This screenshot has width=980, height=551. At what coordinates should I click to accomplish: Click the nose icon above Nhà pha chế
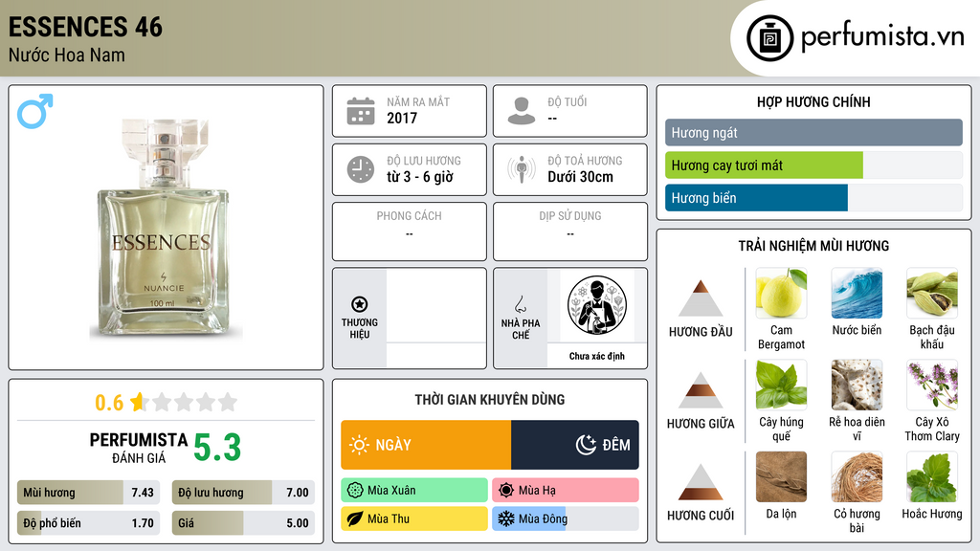point(520,304)
